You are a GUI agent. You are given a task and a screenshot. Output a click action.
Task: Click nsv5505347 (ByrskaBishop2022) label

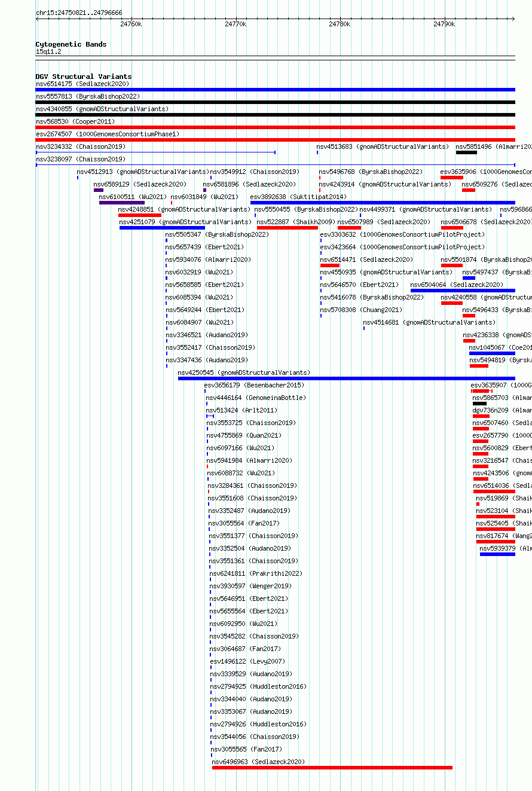click(x=217, y=234)
